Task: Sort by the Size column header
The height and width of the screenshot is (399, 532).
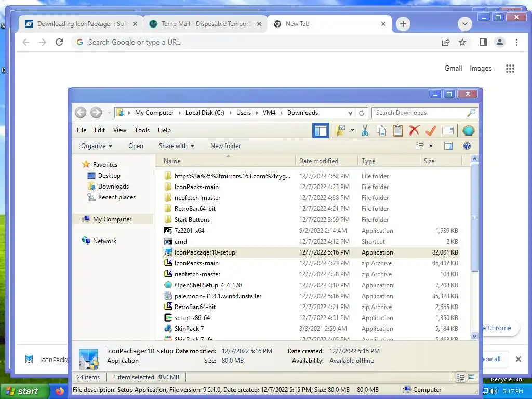Action: (x=441, y=161)
